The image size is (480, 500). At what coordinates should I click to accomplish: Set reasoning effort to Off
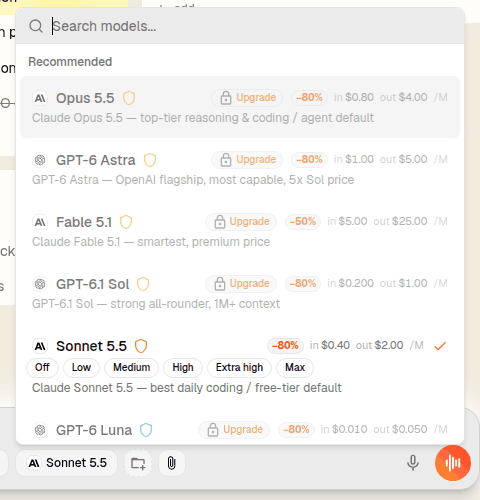coord(42,368)
